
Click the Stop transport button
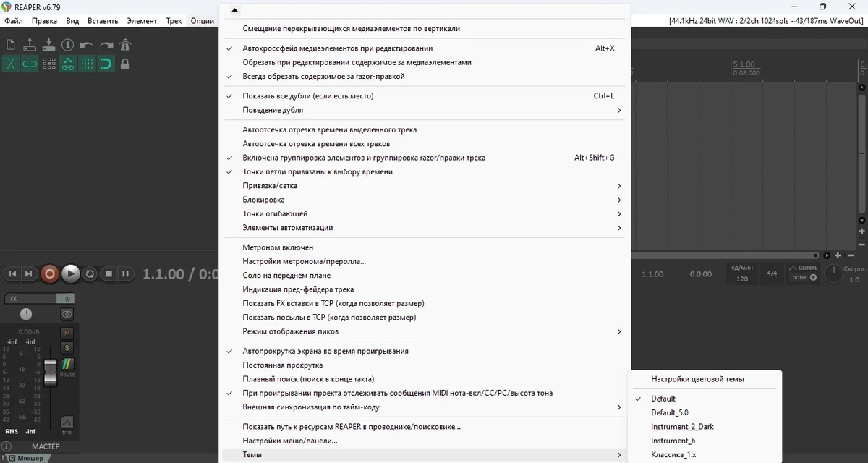pyautogui.click(x=109, y=273)
